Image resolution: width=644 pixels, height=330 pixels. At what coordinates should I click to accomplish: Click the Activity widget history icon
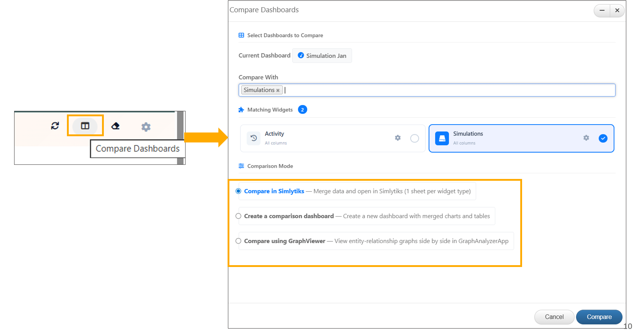[x=254, y=138]
